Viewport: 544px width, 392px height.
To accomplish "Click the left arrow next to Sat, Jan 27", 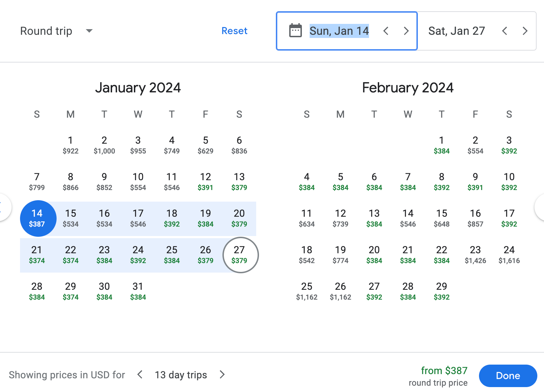I will [x=505, y=31].
